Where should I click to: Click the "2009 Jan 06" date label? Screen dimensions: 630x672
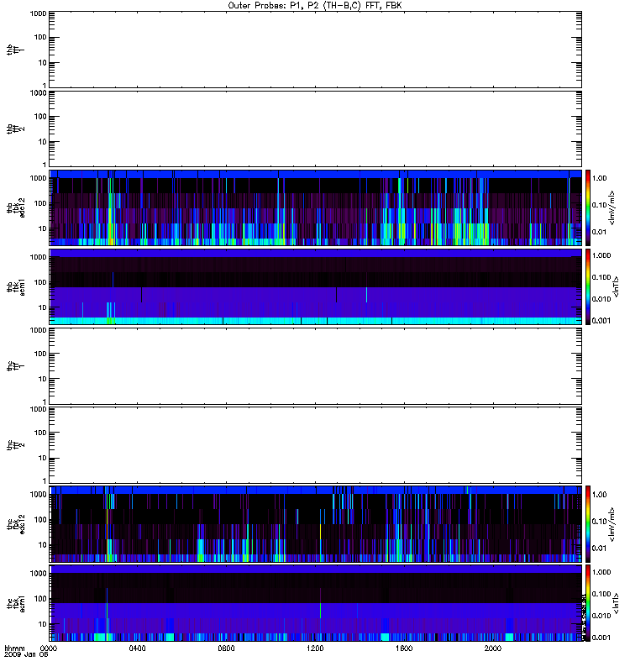click(x=26, y=654)
